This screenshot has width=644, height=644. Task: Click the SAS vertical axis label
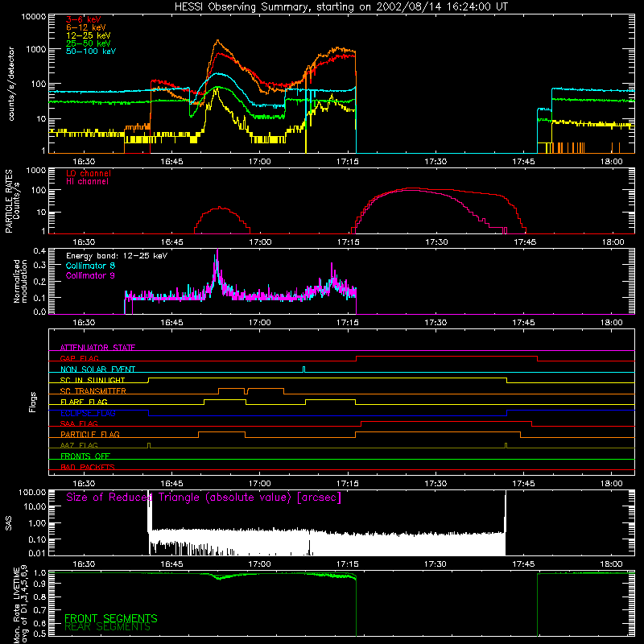[x=9, y=522]
